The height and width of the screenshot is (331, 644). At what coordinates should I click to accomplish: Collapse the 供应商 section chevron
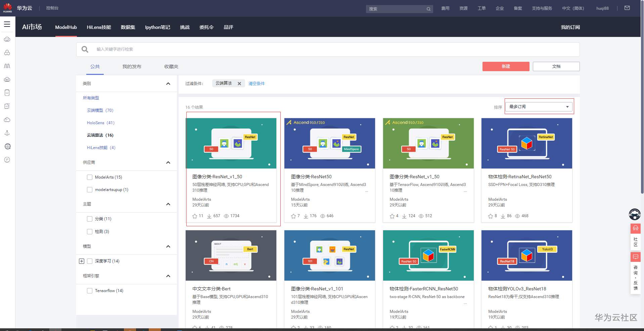coord(168,162)
